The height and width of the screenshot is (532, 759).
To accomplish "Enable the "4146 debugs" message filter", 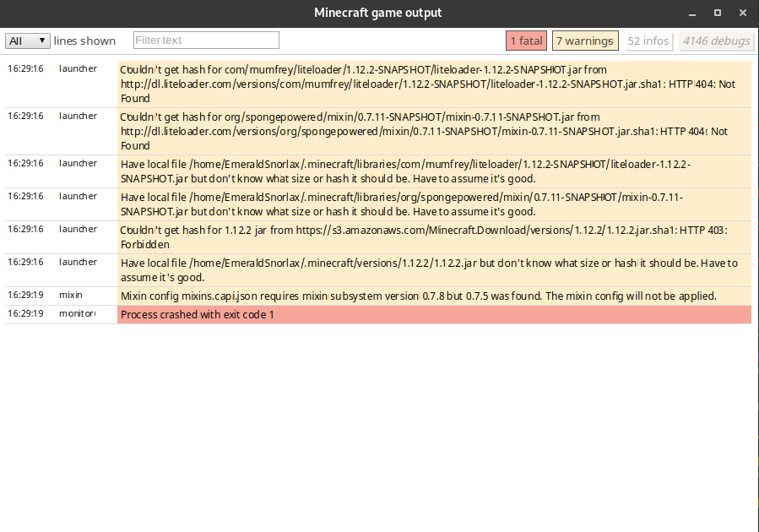I will click(x=715, y=40).
